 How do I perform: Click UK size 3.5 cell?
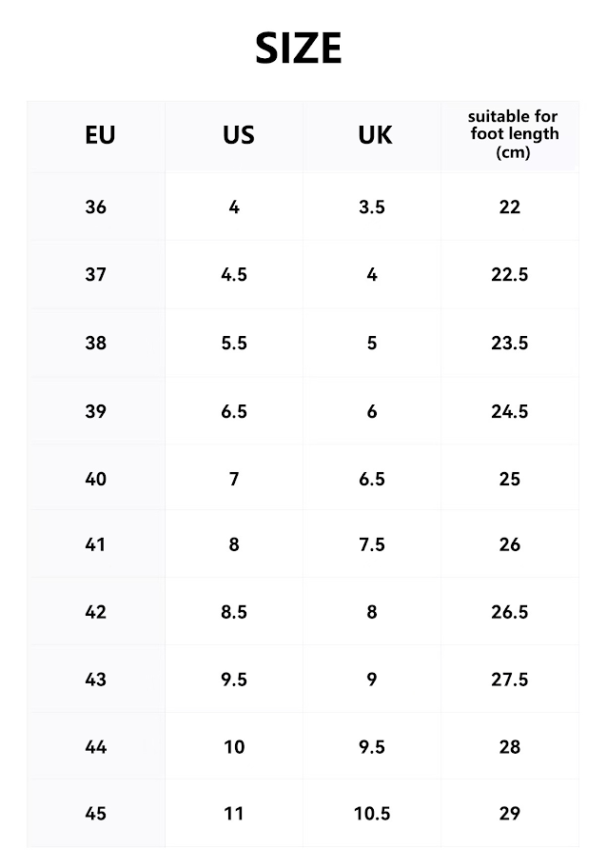point(372,207)
